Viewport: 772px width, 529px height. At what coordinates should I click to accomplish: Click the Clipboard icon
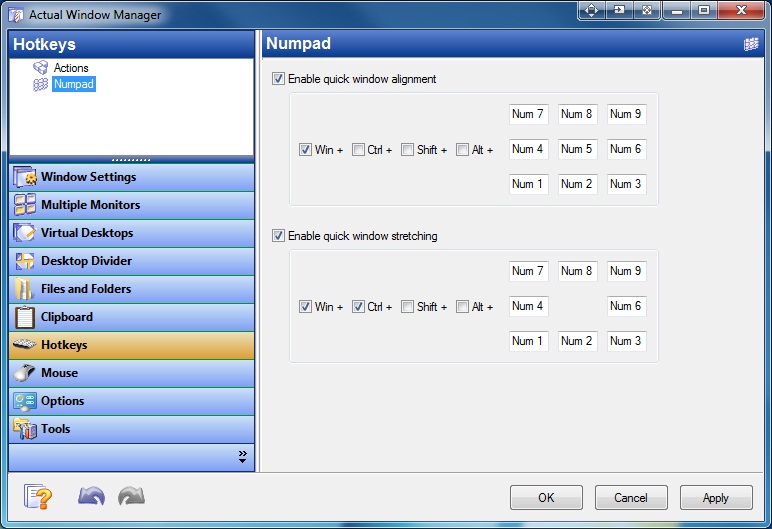(25, 317)
